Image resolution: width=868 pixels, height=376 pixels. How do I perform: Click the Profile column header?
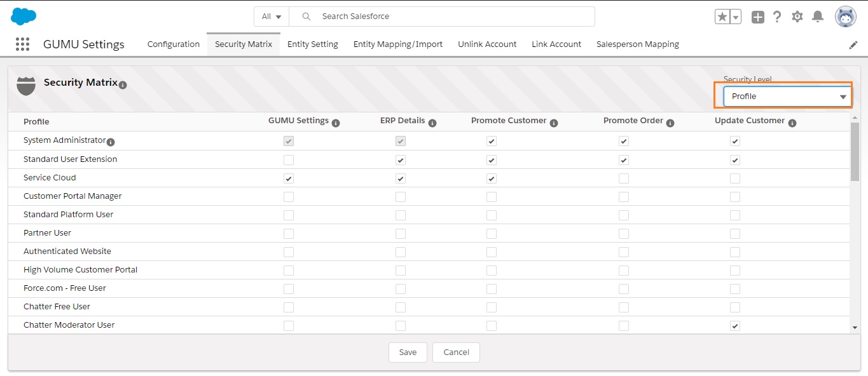tap(36, 121)
